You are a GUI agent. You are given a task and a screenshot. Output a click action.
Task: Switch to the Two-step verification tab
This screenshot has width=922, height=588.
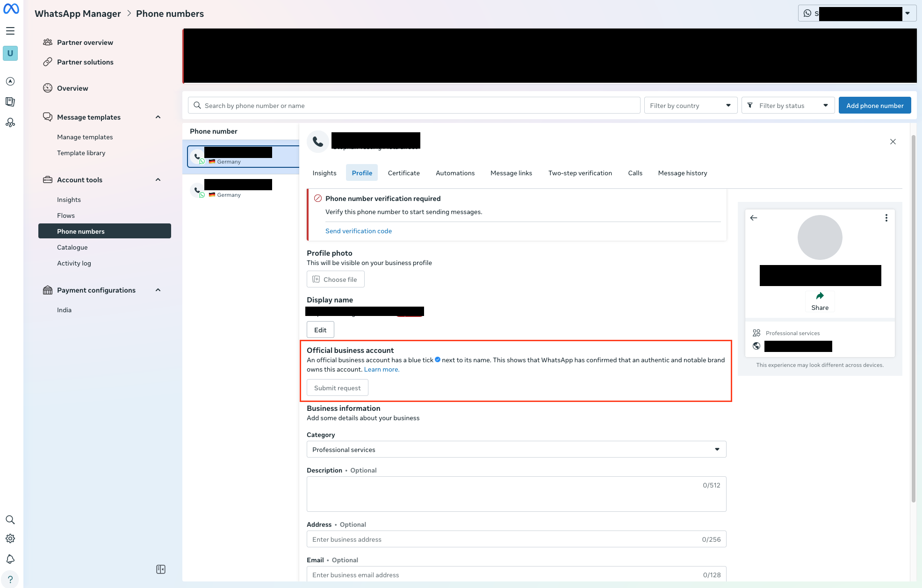(580, 173)
